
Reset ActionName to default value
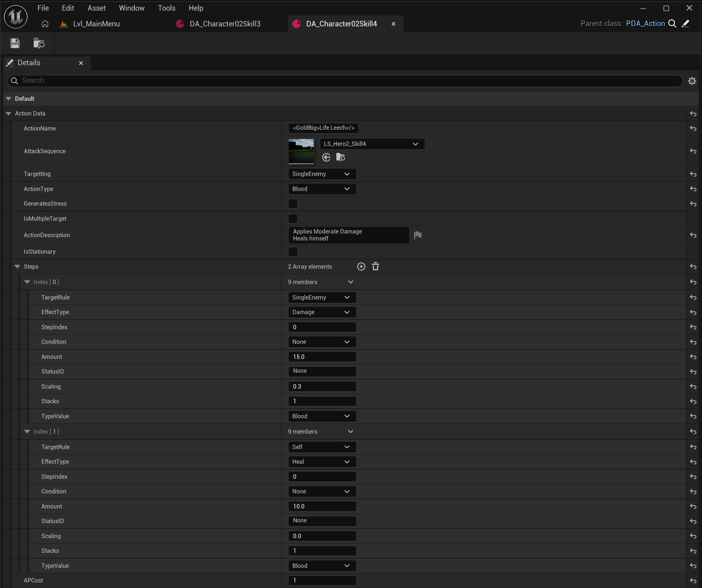point(693,128)
